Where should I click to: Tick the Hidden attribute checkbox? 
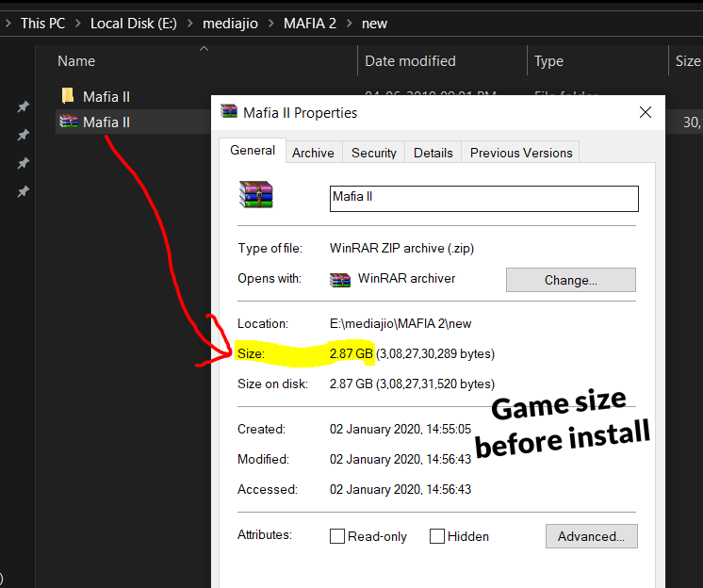click(437, 536)
